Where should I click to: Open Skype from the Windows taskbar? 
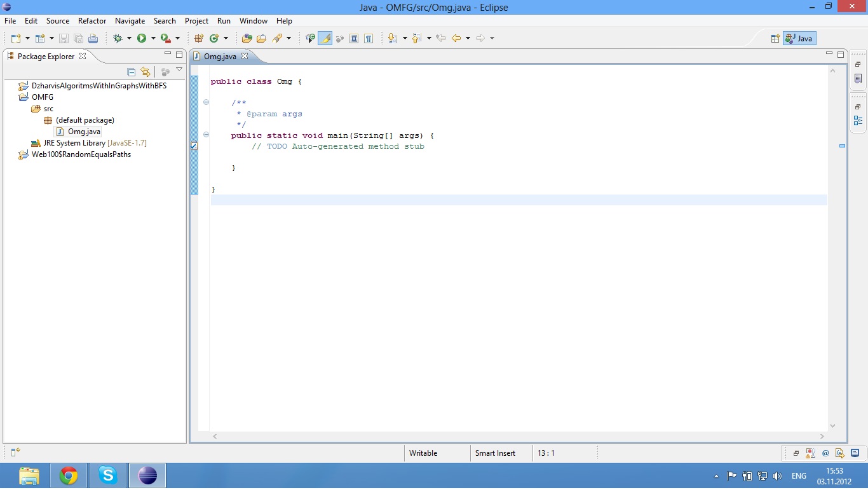[107, 475]
